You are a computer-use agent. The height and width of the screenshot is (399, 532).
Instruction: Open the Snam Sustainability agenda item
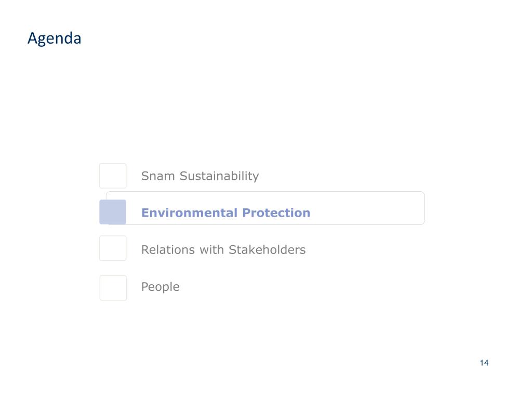point(200,176)
